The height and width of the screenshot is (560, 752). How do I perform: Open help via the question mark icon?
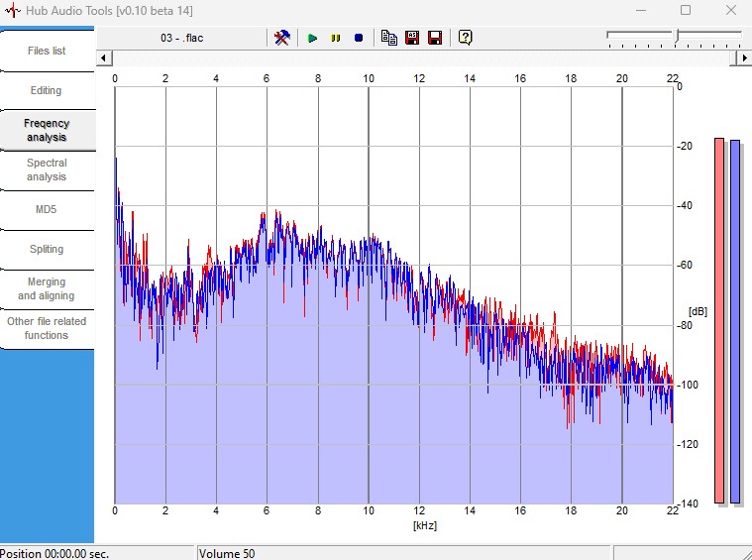point(466,38)
